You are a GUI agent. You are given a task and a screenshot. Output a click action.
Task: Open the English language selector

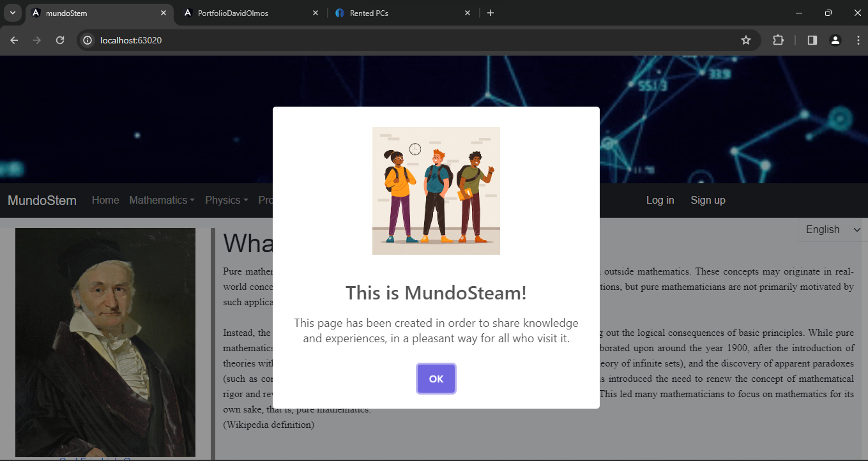(832, 230)
